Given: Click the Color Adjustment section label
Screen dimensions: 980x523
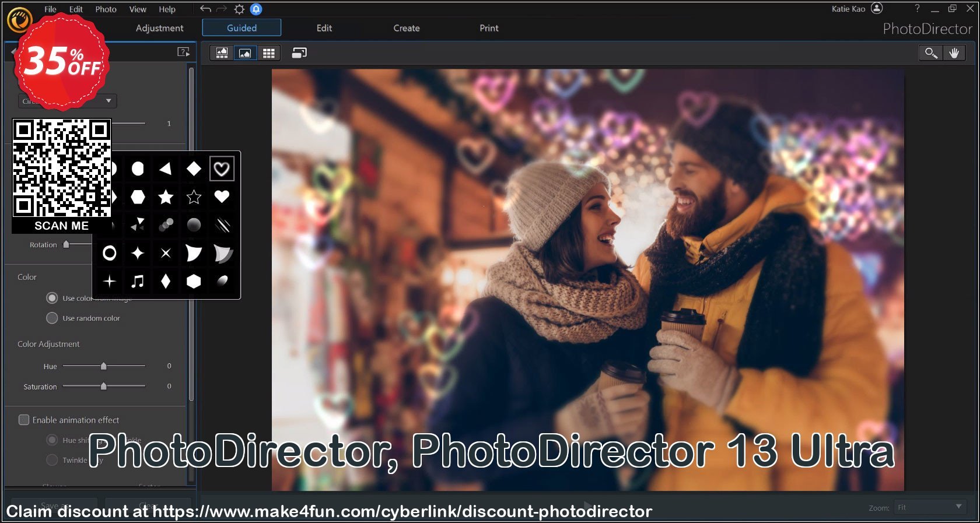Looking at the screenshot, I should tap(48, 344).
